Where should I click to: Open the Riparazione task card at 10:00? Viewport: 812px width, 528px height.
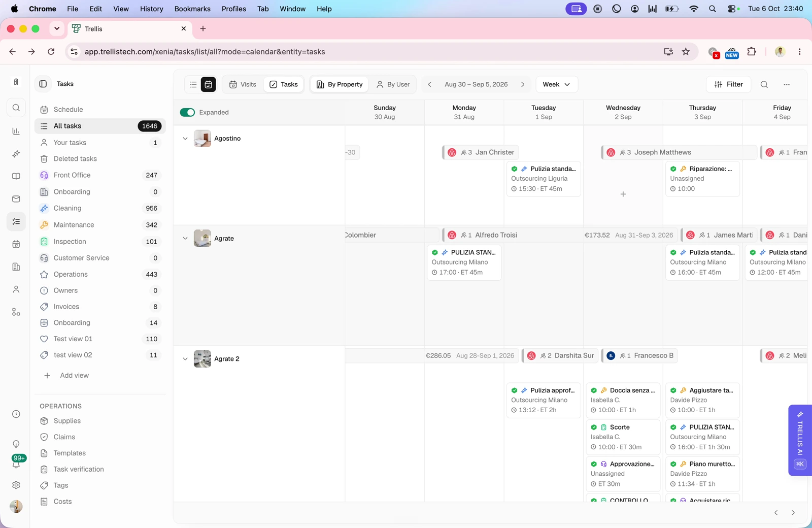coord(702,179)
